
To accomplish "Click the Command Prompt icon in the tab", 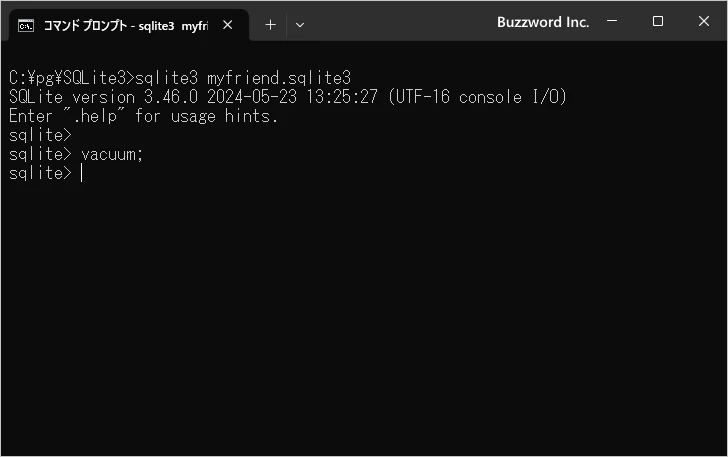I will pos(27,24).
